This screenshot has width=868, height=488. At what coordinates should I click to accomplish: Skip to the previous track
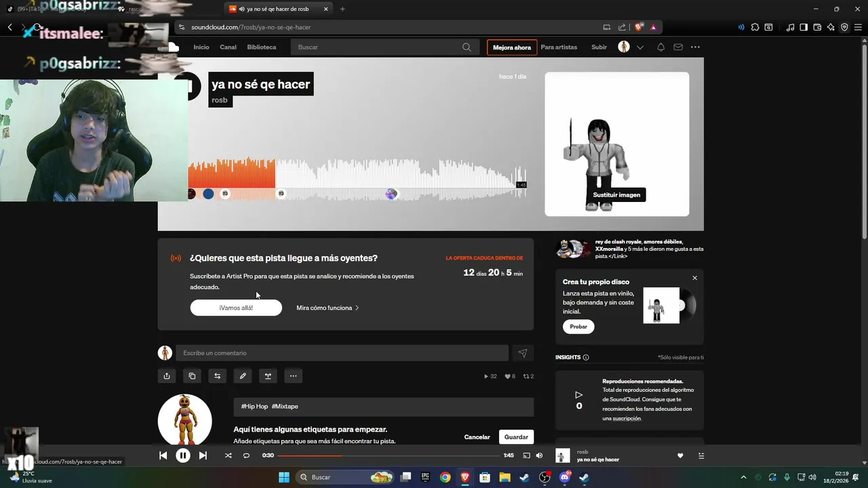pyautogui.click(x=163, y=455)
